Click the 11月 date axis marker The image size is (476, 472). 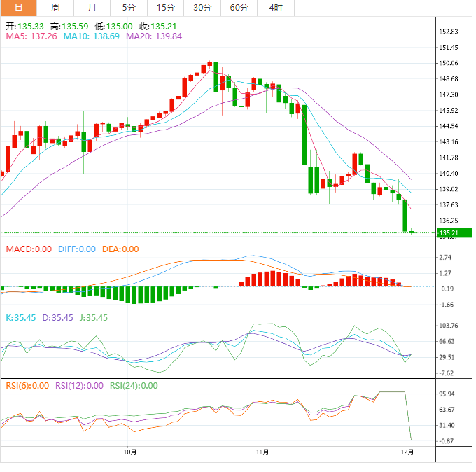[262, 452]
